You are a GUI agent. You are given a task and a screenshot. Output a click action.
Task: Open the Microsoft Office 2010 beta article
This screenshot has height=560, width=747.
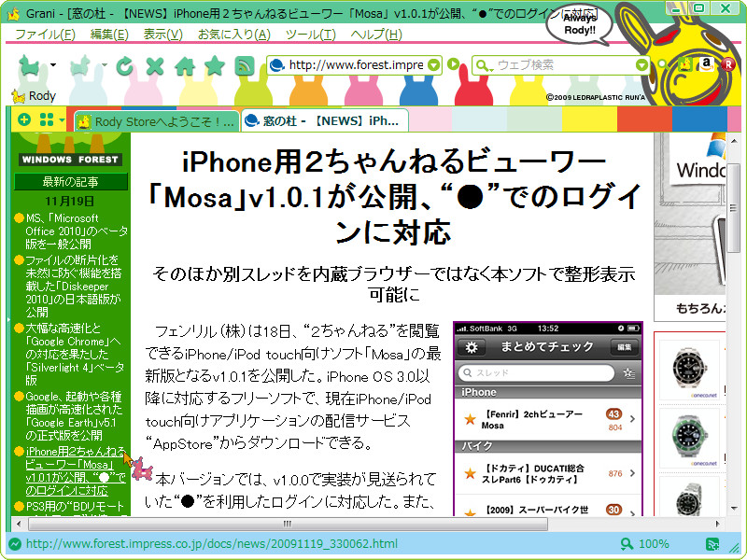coord(77,231)
